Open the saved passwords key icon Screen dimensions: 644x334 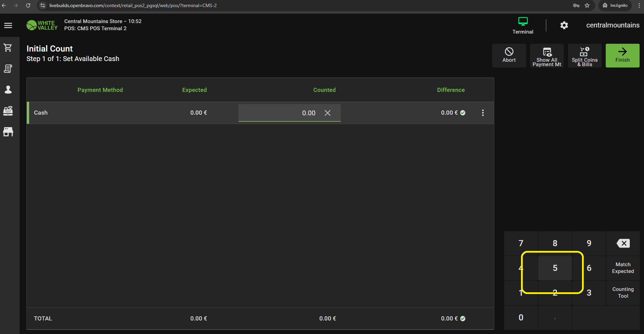coord(576,5)
